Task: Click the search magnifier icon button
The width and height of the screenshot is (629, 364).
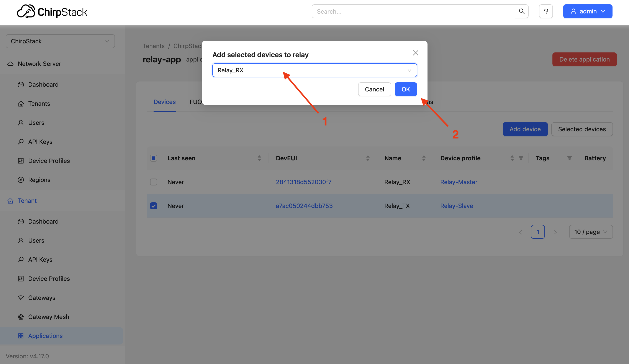Action: (x=521, y=11)
